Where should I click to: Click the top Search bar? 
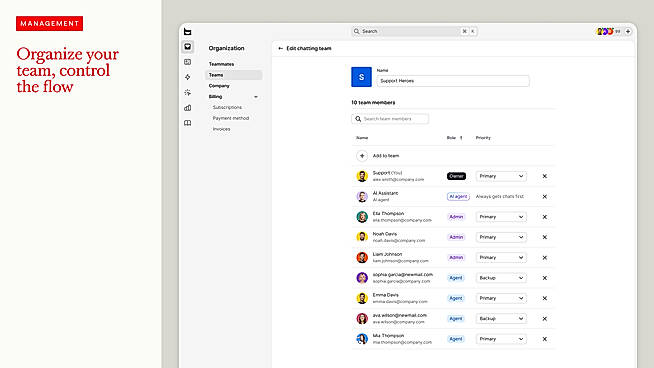(x=414, y=31)
